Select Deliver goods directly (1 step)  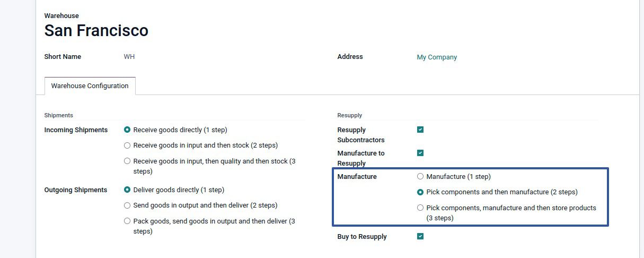[x=127, y=190]
